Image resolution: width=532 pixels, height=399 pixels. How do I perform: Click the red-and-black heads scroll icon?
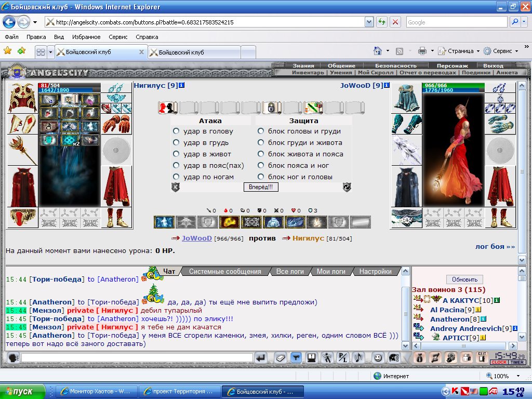pos(168,108)
